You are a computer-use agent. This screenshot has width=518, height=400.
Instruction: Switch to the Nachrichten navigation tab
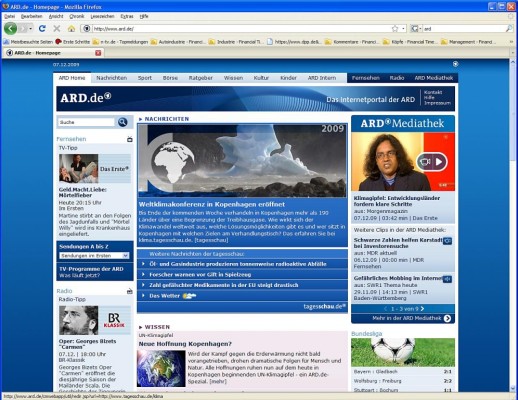point(112,78)
